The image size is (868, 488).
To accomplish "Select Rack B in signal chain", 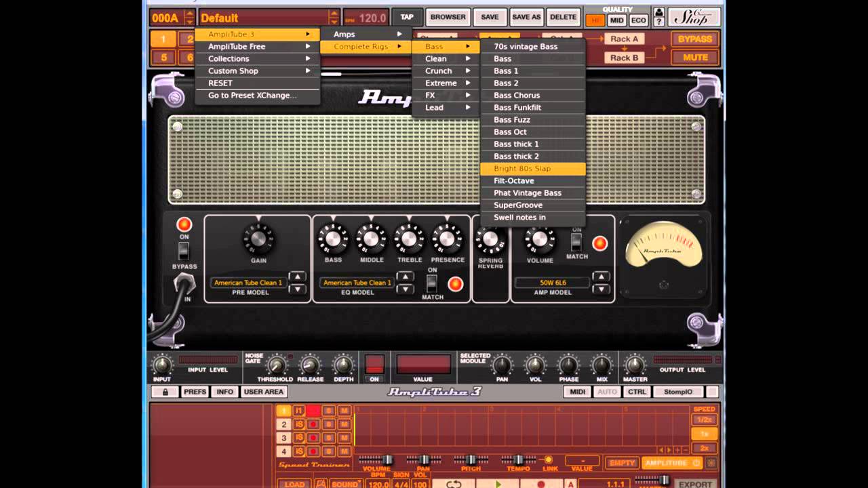I will point(624,58).
